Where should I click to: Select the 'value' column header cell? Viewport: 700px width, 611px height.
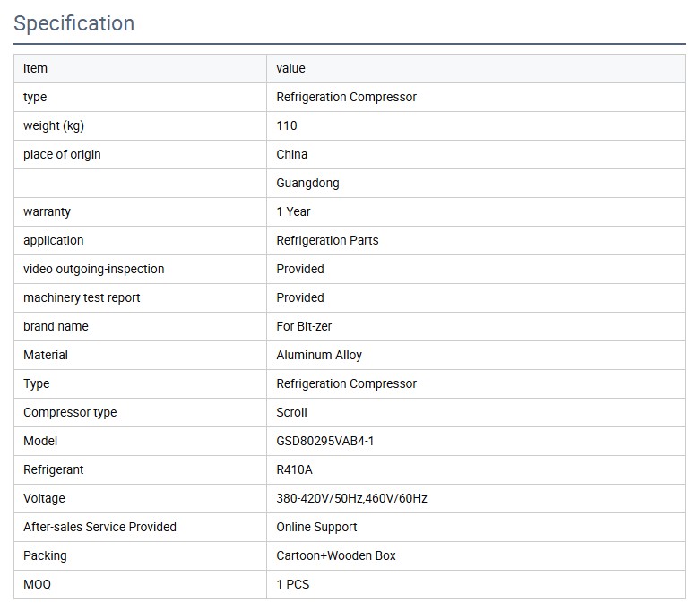point(290,68)
